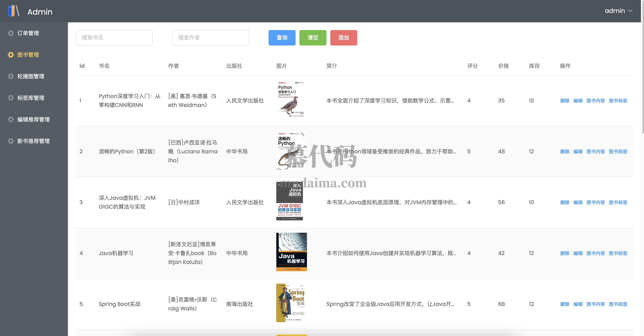Click gear icon beside 新书推荐管理
Image resolution: width=644 pixels, height=336 pixels.
point(11,141)
